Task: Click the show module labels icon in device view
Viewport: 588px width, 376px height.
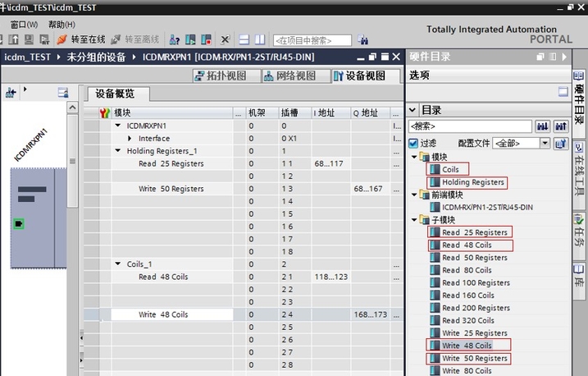Action: [63, 92]
